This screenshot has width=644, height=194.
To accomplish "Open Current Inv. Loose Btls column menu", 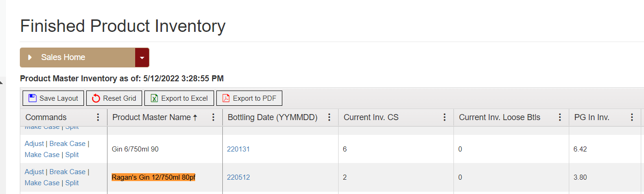I will pos(560,117).
